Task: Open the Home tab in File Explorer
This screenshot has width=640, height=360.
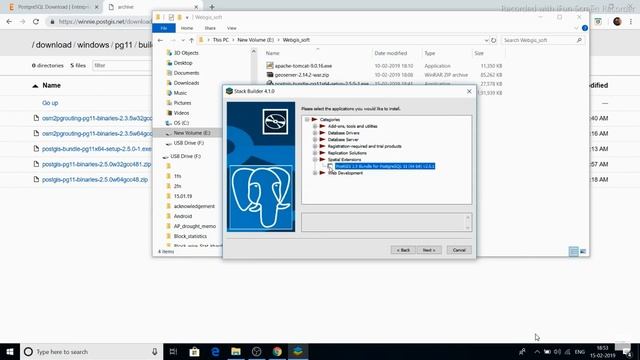Action: pyautogui.click(x=187, y=28)
